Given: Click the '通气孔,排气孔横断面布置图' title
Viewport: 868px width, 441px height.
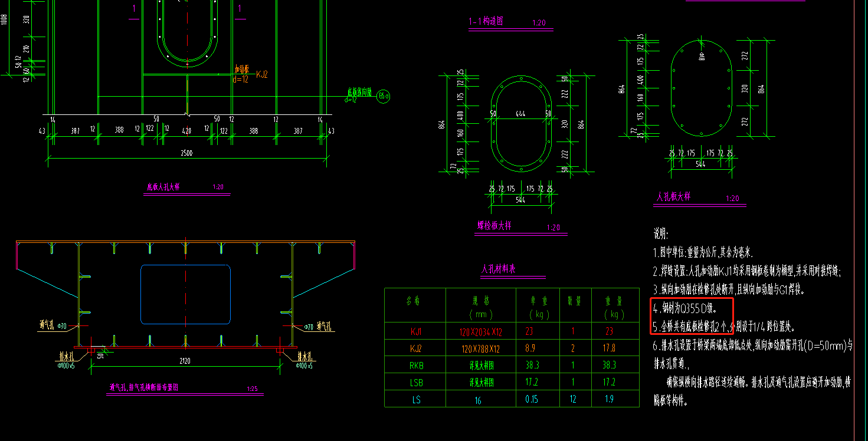Looking at the screenshot, I should [143, 389].
